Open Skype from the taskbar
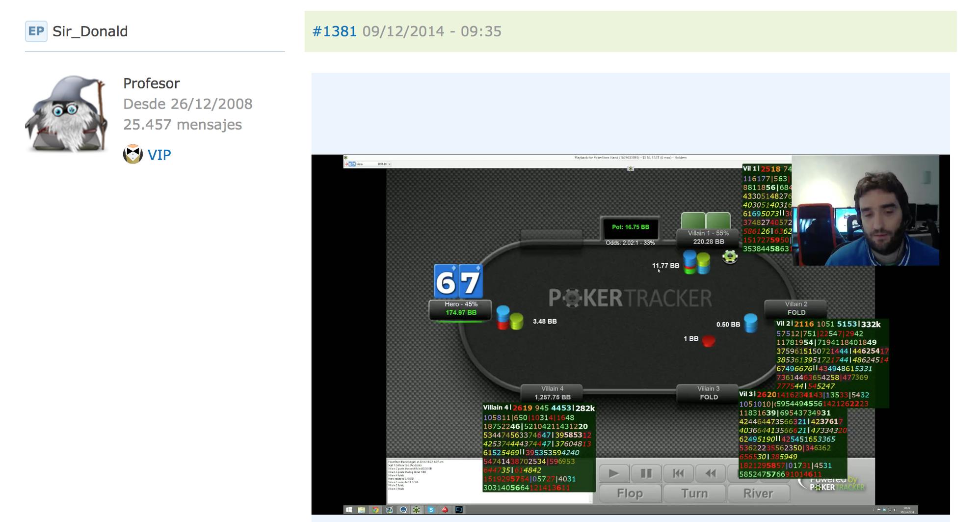980x522 pixels. pyautogui.click(x=431, y=510)
